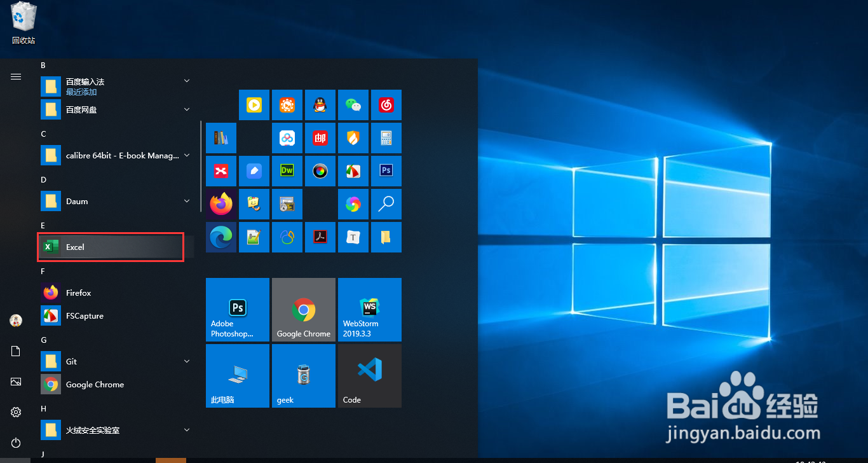Viewport: 868px width, 463px height.
Task: Launch the QQ penguin tile
Action: (320, 105)
